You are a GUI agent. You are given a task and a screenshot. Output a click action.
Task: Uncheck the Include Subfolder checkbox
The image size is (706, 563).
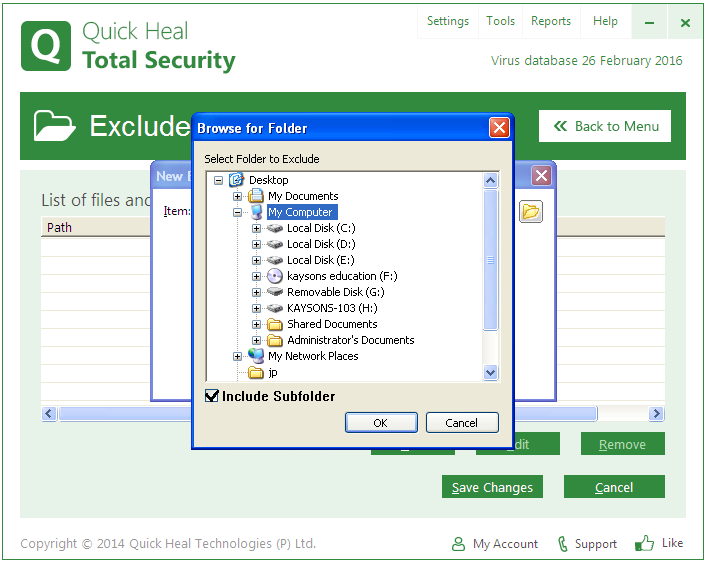tap(212, 396)
